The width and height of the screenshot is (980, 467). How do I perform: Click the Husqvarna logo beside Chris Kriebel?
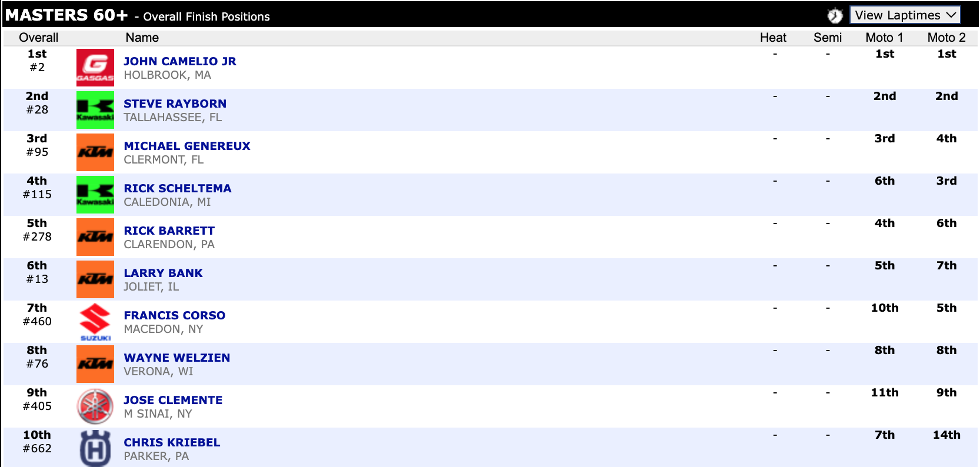point(95,448)
